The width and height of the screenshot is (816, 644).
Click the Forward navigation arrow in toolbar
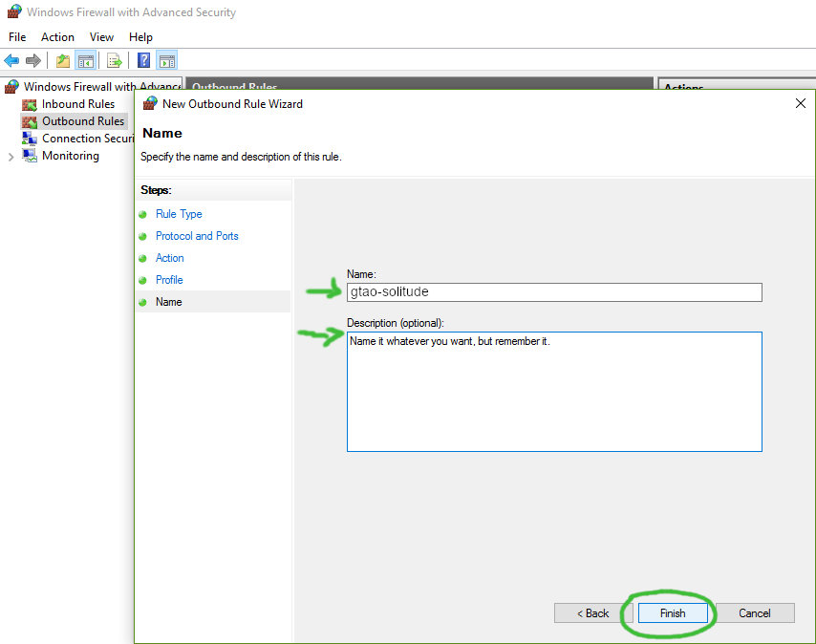(33, 61)
